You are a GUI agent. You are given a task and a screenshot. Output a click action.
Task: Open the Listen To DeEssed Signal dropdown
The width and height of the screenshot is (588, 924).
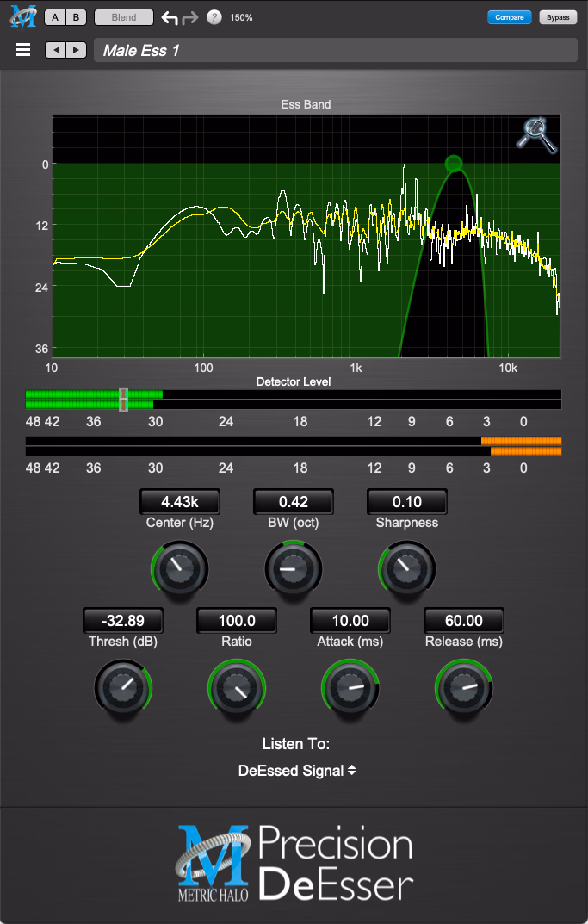point(297,771)
